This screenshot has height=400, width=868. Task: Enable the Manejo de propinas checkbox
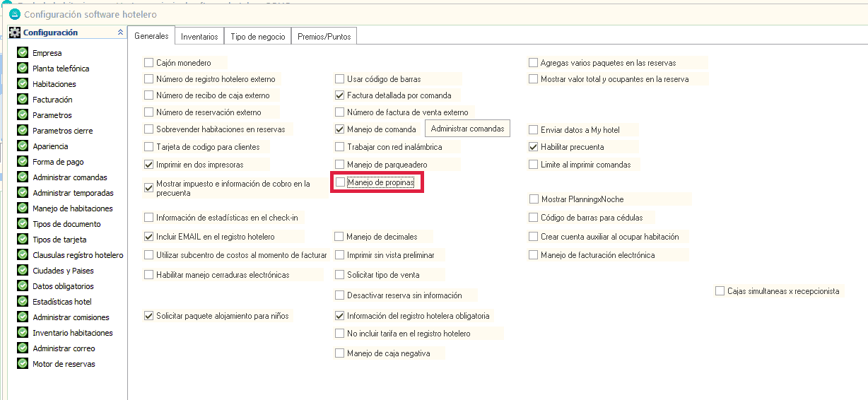[x=341, y=182]
